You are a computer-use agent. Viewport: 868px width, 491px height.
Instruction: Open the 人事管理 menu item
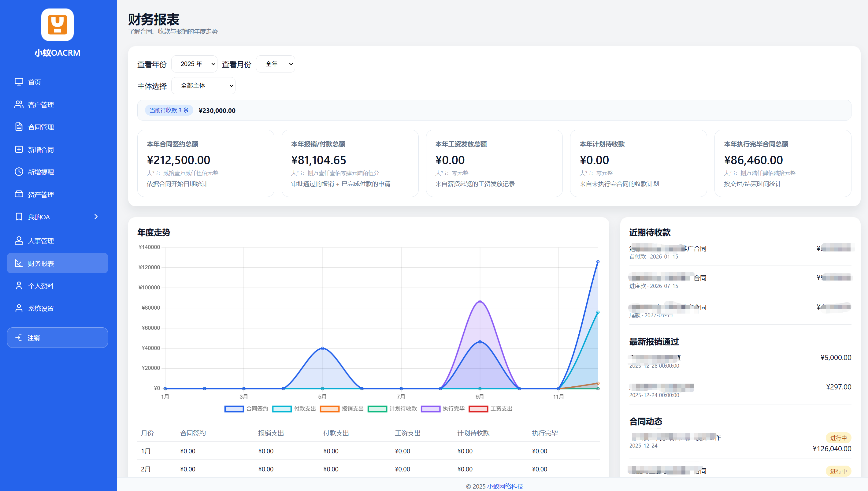(x=41, y=241)
